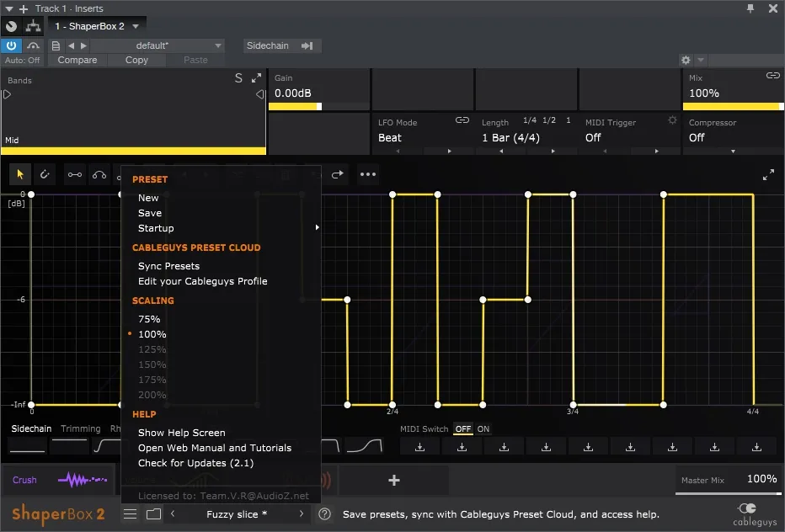Set Length to 1/2
This screenshot has width=785, height=532.
pos(549,120)
